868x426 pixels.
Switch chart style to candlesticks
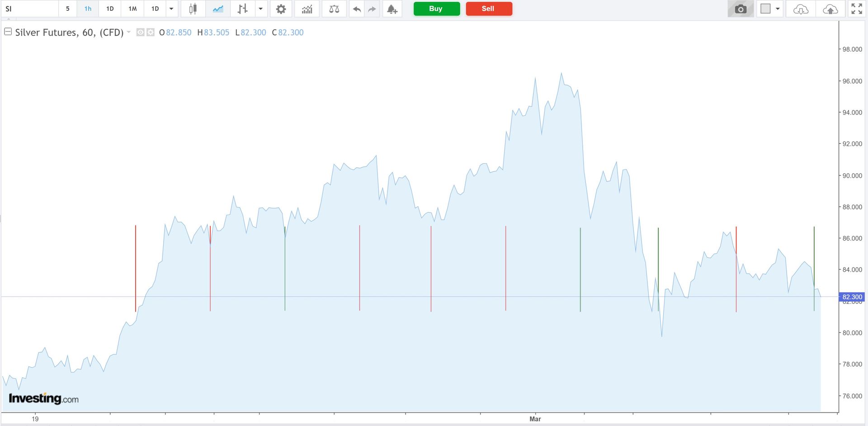193,9
